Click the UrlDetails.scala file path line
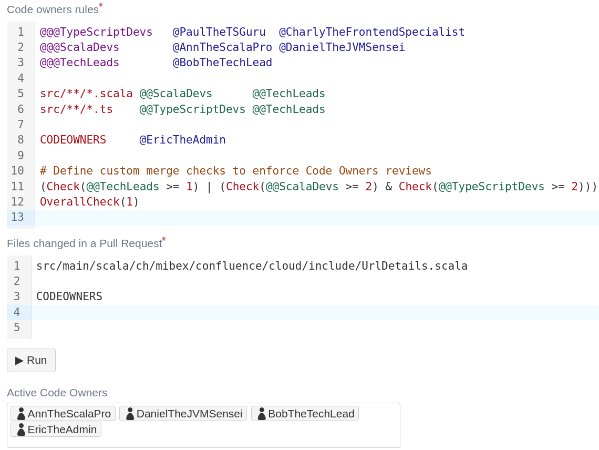 pyautogui.click(x=252, y=265)
